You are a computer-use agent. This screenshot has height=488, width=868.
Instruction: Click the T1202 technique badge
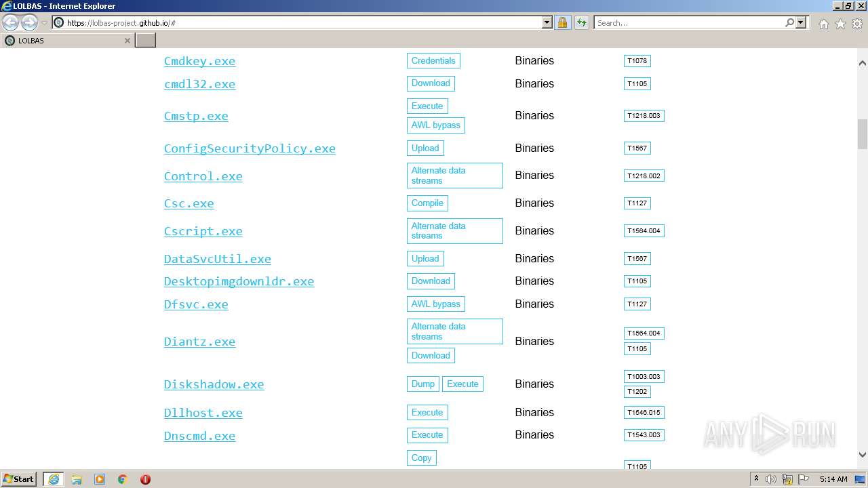(x=637, y=391)
